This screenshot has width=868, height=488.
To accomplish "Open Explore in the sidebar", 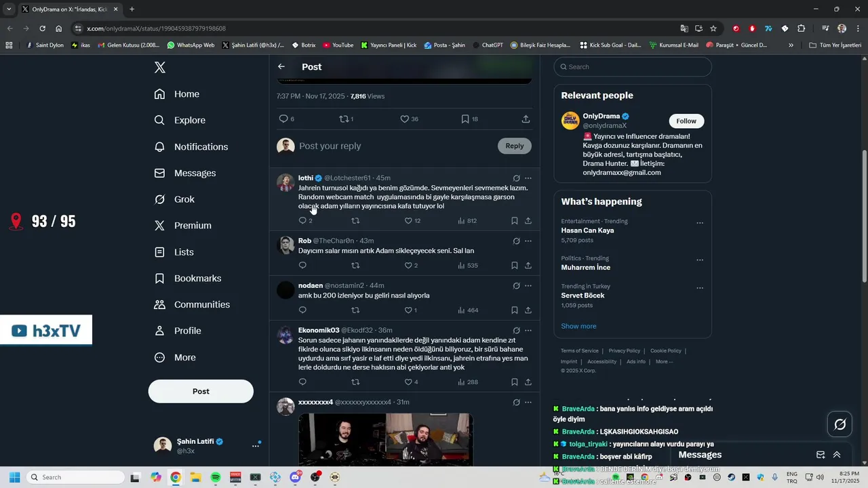I will pos(180,120).
